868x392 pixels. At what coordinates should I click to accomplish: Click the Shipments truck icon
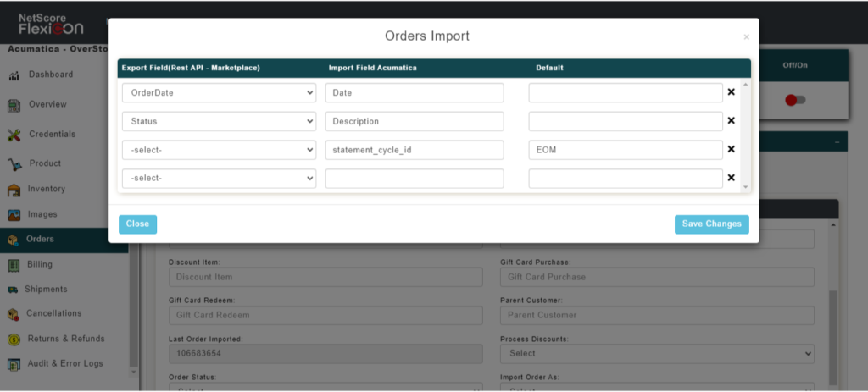point(14,290)
